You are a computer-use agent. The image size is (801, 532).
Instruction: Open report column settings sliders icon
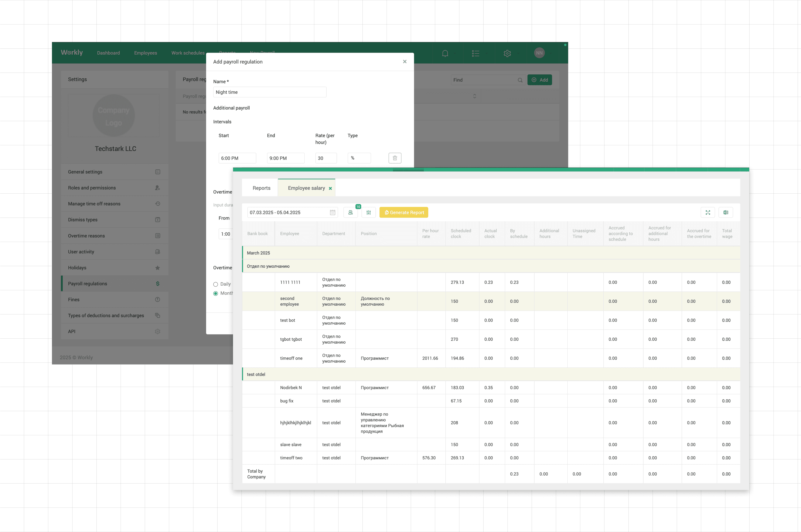368,212
